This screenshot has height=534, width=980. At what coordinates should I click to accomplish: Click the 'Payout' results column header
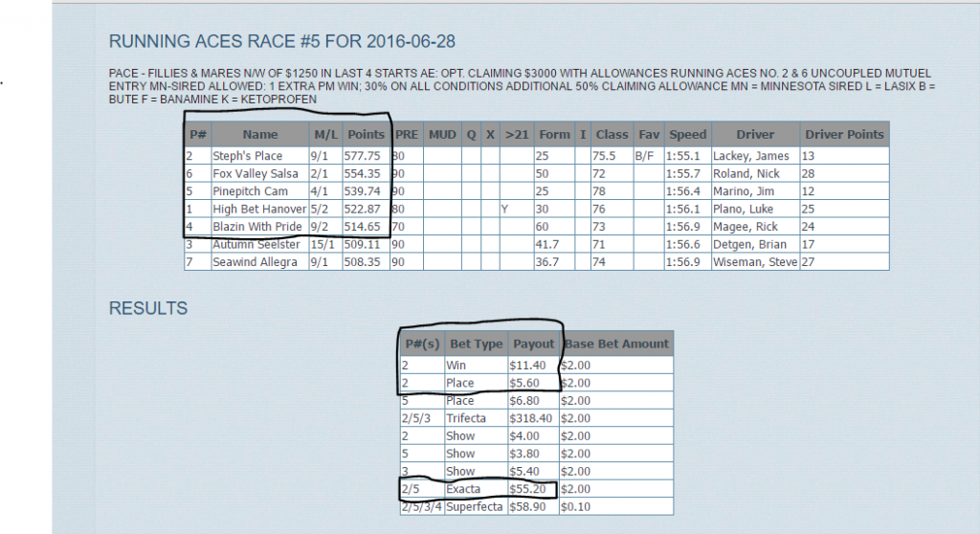point(533,344)
